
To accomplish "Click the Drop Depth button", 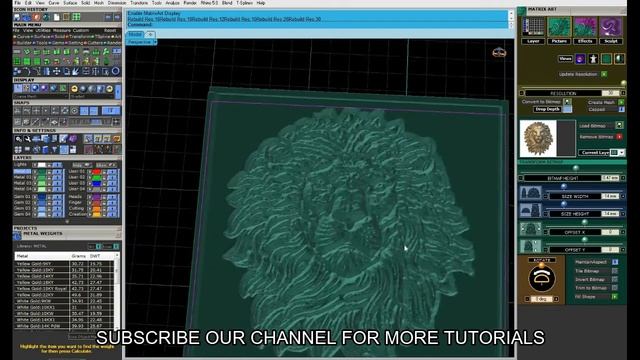I will point(547,109).
